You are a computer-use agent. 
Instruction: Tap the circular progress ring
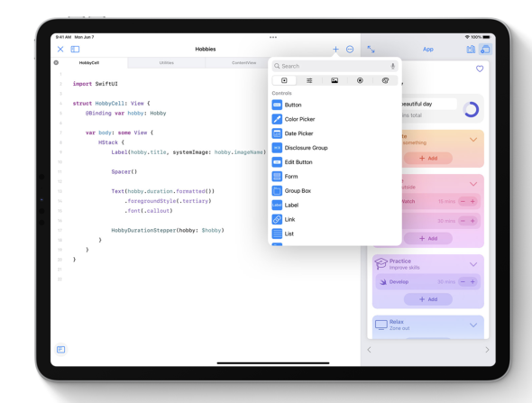click(x=471, y=110)
